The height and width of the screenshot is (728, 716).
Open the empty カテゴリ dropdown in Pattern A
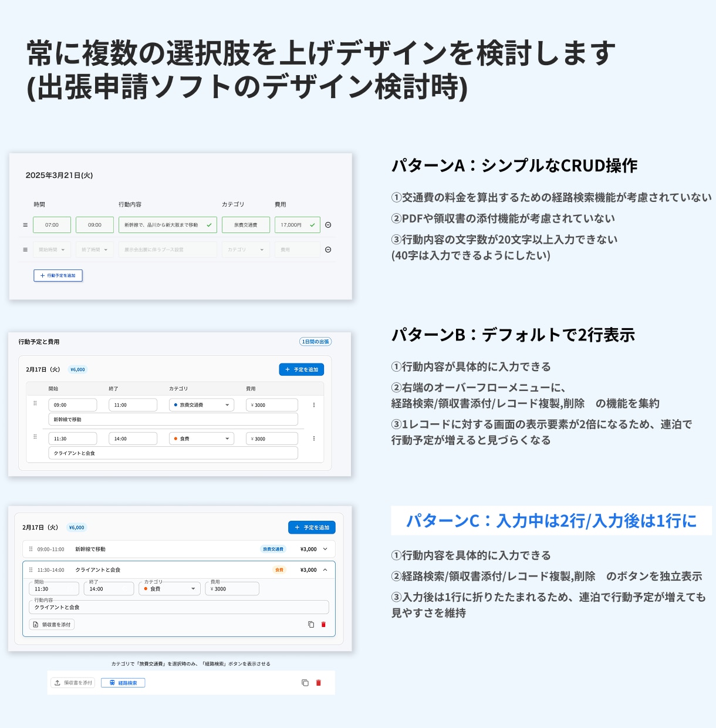246,250
